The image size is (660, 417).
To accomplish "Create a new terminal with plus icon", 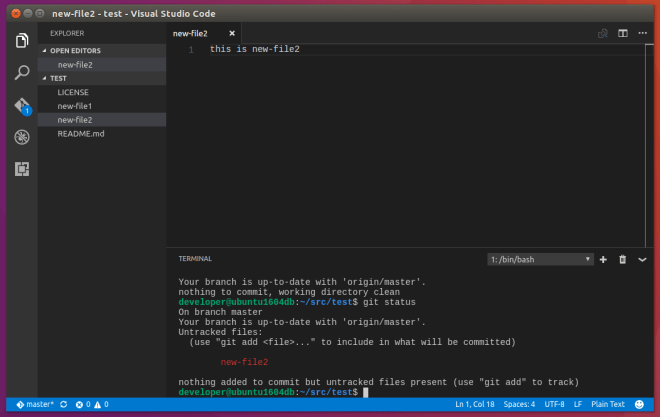I will (x=603, y=259).
